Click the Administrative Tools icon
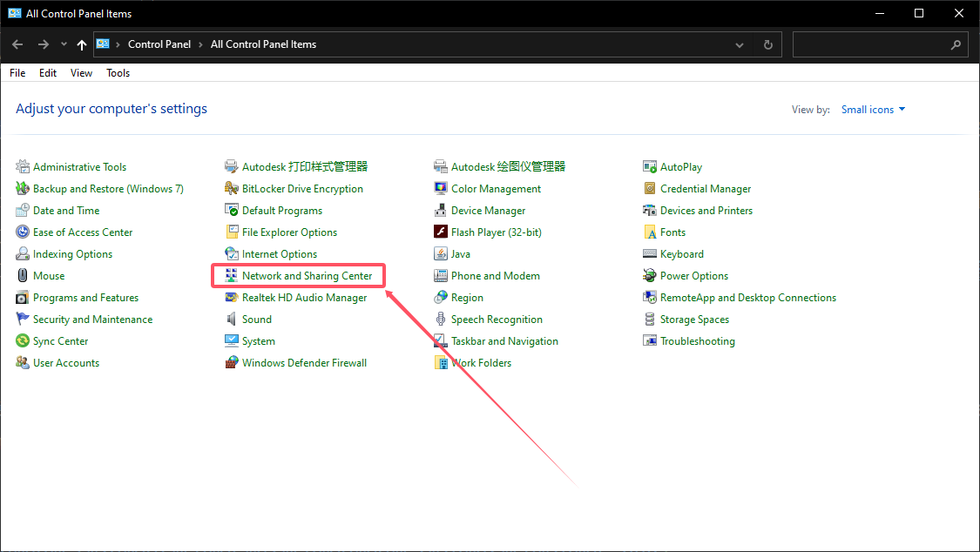This screenshot has height=552, width=980. point(23,166)
